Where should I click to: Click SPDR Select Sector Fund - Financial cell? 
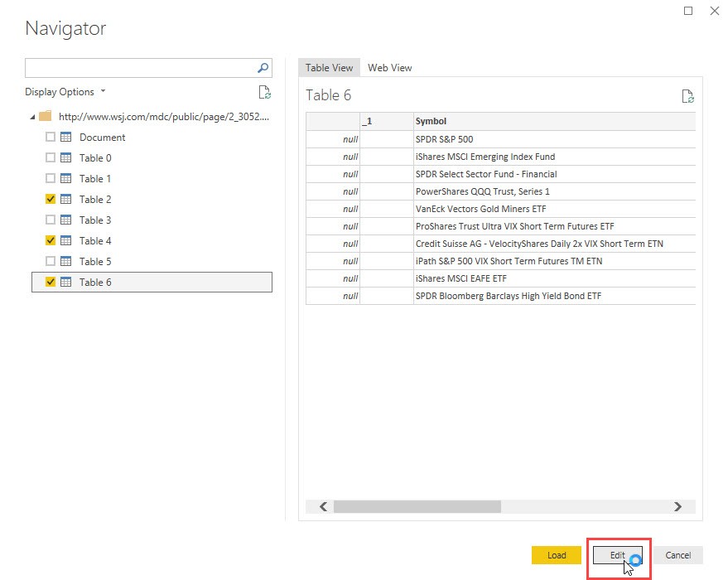tap(554, 174)
